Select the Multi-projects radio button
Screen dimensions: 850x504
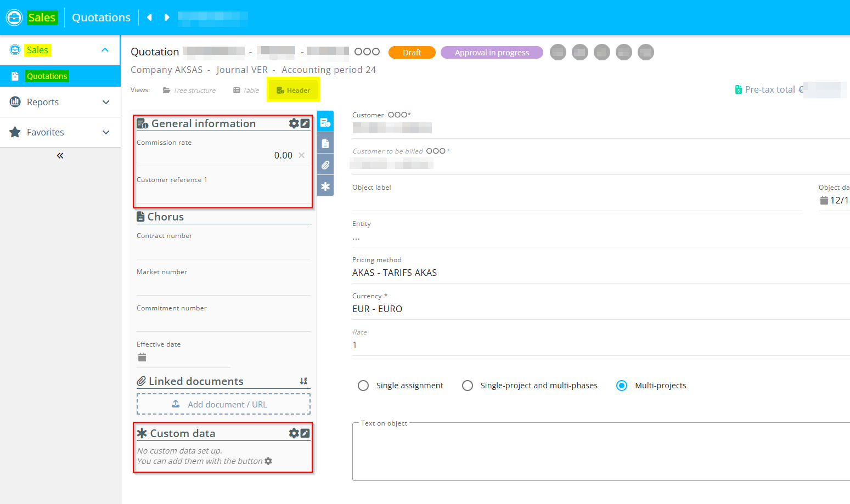[622, 386]
